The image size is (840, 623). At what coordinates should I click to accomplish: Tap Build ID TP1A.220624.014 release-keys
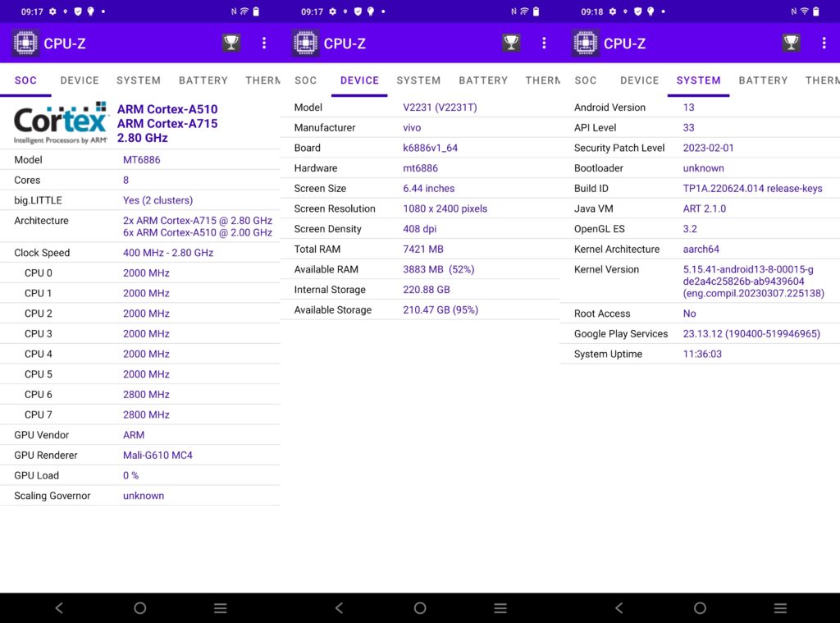(x=752, y=188)
